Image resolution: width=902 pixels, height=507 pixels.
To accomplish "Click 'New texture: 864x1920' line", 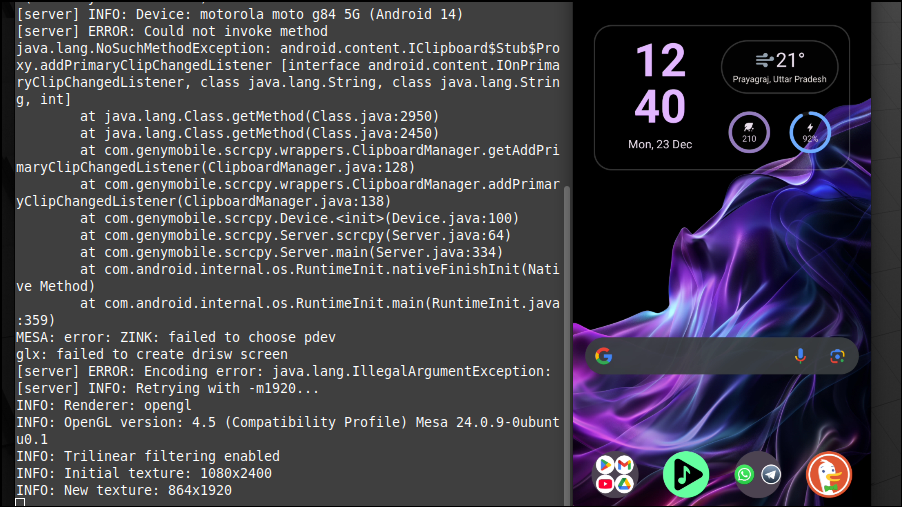I will (x=124, y=490).
